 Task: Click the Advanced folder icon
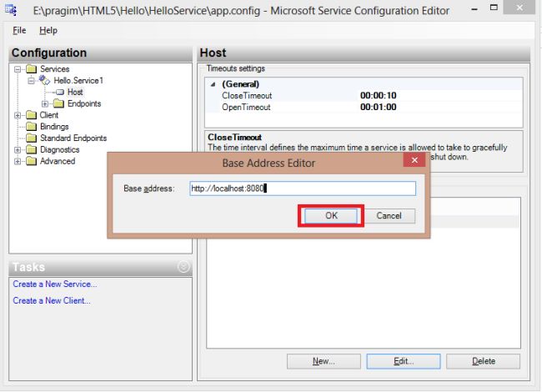point(31,161)
